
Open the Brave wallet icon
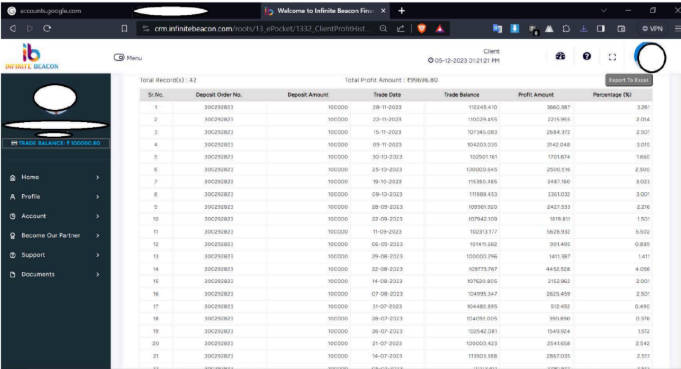(x=621, y=29)
